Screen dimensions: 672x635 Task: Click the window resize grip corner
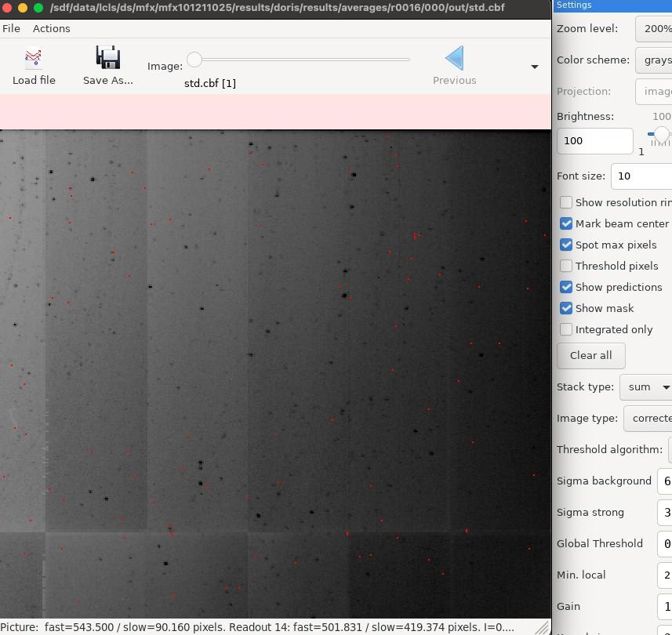pyautogui.click(x=543, y=628)
